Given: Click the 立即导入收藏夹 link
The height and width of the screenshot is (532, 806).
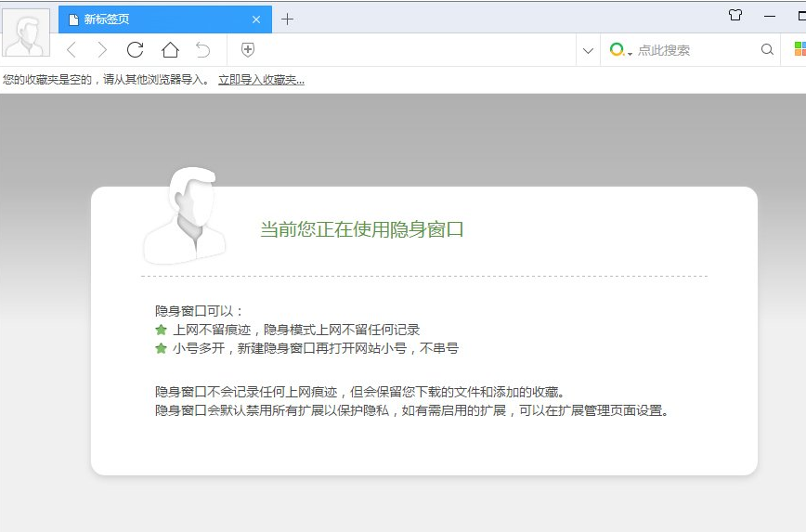Looking at the screenshot, I should click(261, 80).
